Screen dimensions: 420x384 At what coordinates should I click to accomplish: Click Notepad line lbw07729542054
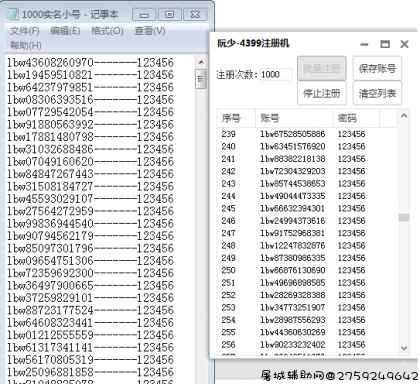[x=90, y=112]
